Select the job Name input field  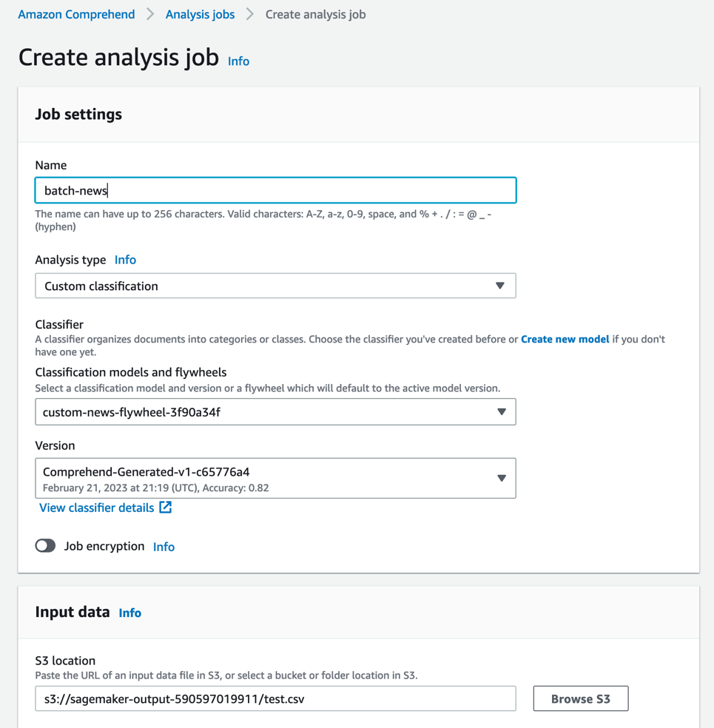[275, 190]
